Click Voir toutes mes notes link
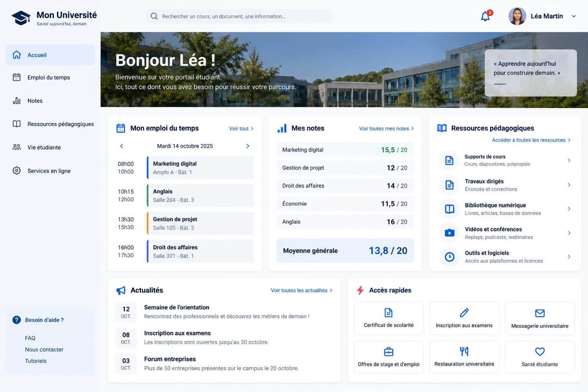Screen dimensions: 588x392 [x=386, y=129]
